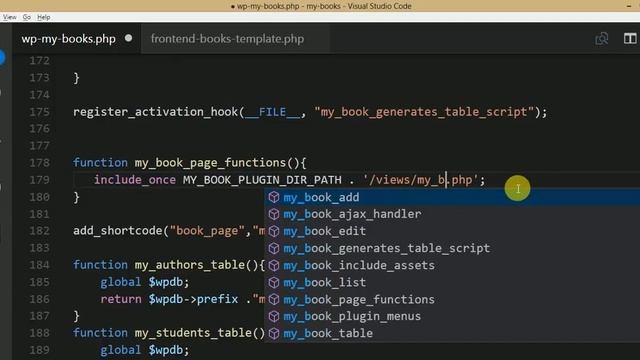Select the my_book_list suggestion

click(x=452, y=282)
